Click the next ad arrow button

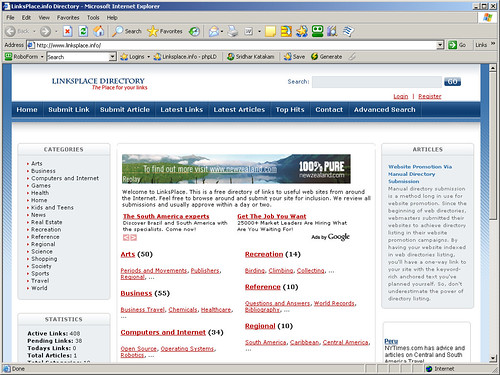click(x=134, y=238)
